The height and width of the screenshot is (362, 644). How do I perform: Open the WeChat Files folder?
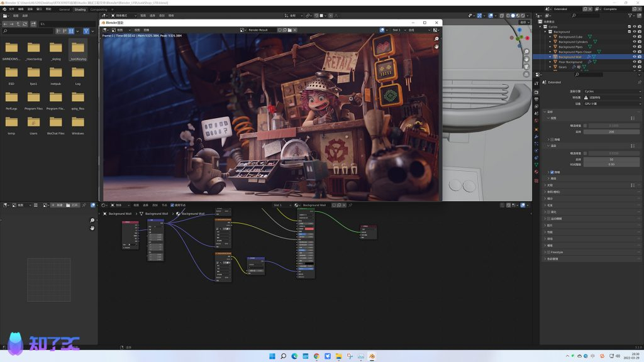[x=55, y=126]
